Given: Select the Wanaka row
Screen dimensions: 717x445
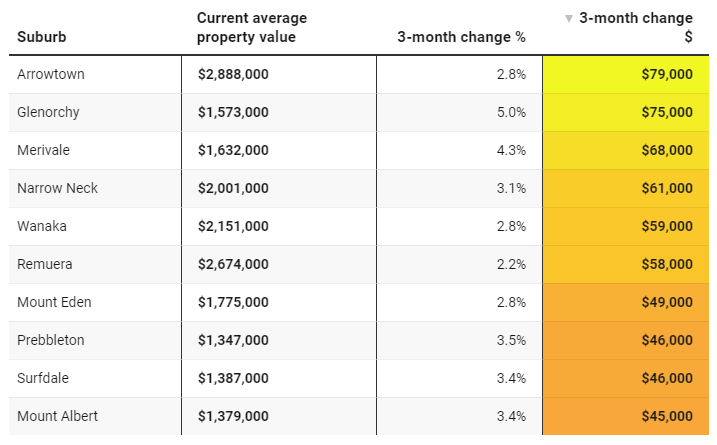Looking at the screenshot, I should [42, 226].
